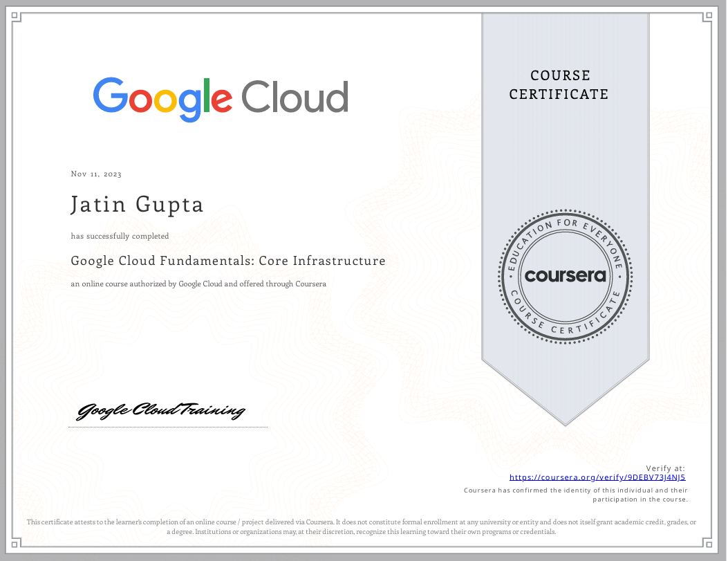The image size is (728, 561).
Task: Select the course title Google Cloud Fundamentals: Core Infrastructure
Action: click(228, 261)
